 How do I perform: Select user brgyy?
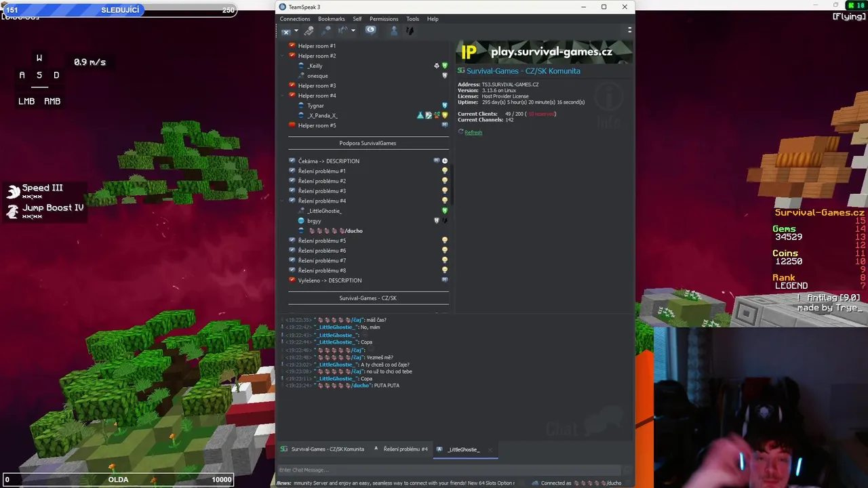pos(314,221)
